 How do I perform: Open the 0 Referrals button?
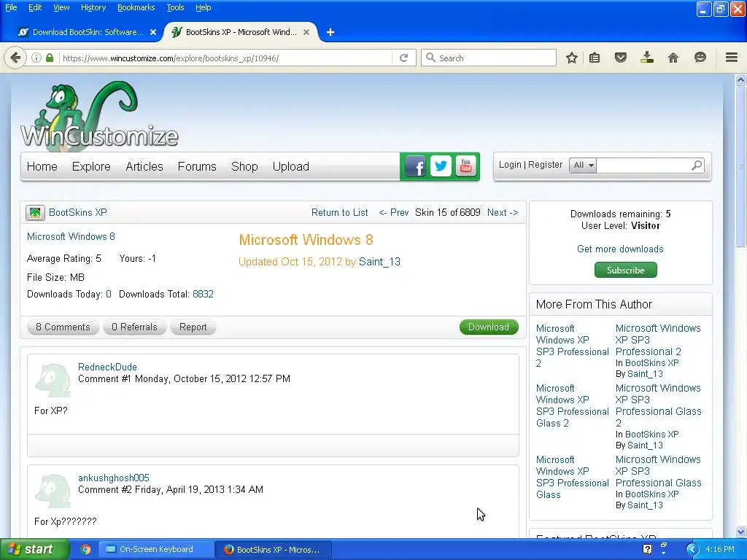tap(134, 327)
